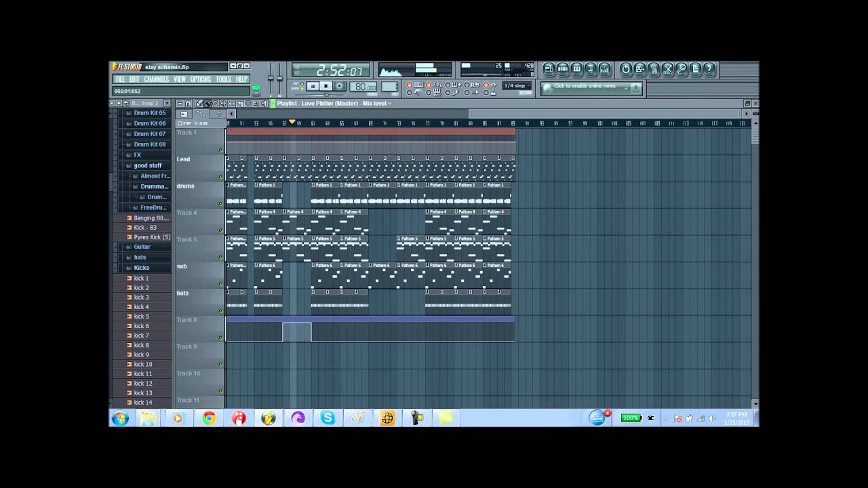
Task: Select the speaker playback tool in Playlist toolbar
Action: pyautogui.click(x=264, y=103)
